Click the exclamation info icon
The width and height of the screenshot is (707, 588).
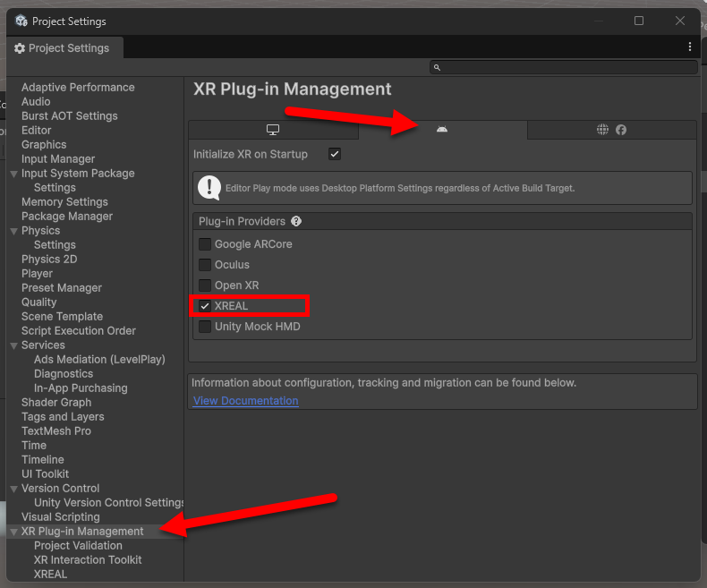[x=209, y=188]
